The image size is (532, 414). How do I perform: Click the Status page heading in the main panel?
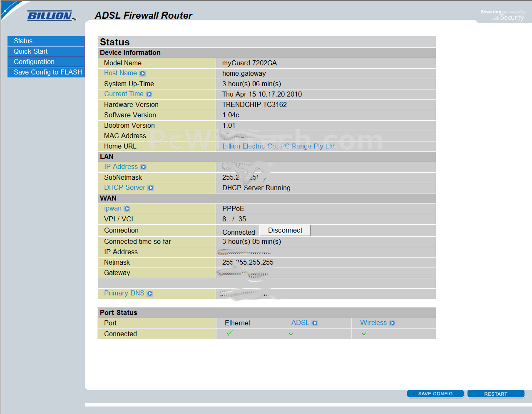coord(115,42)
